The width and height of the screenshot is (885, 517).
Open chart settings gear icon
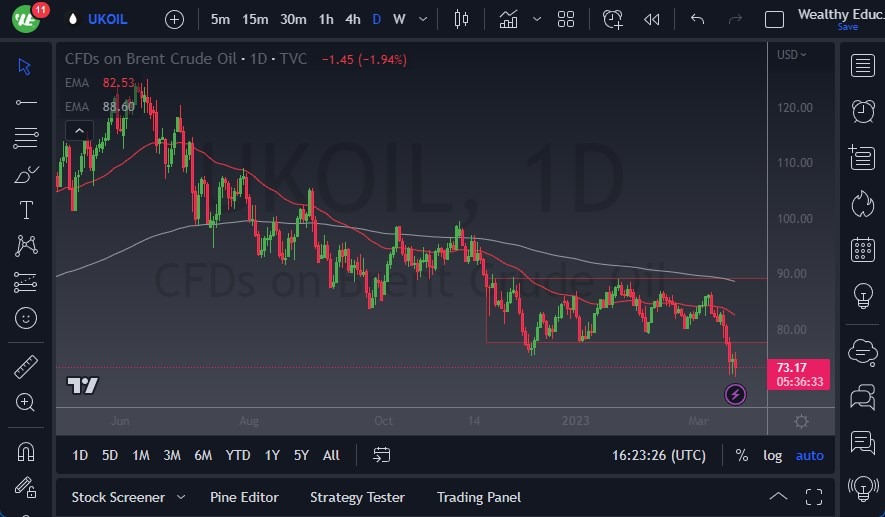pos(801,421)
